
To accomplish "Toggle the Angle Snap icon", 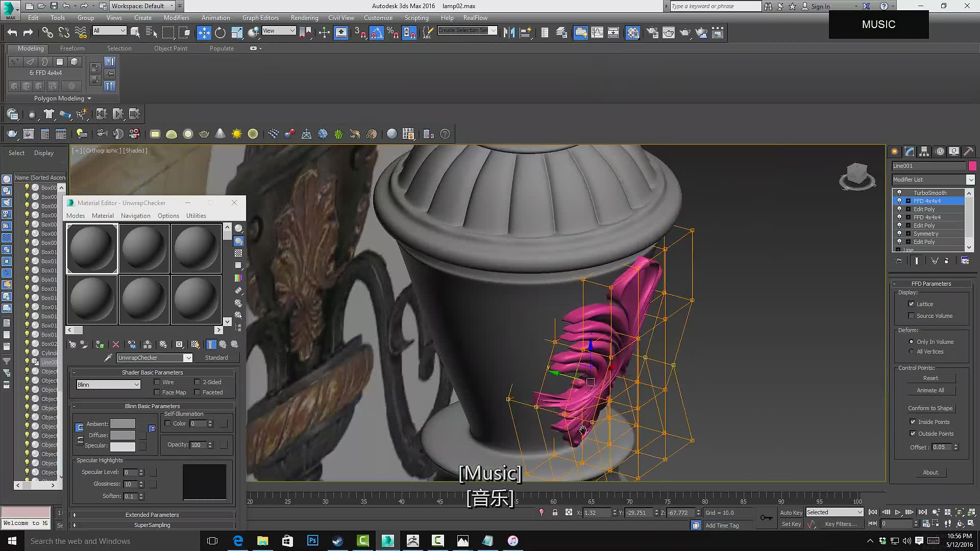I will [376, 33].
